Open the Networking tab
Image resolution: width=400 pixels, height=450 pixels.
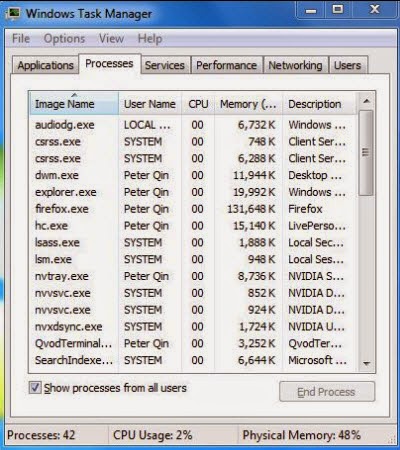295,65
